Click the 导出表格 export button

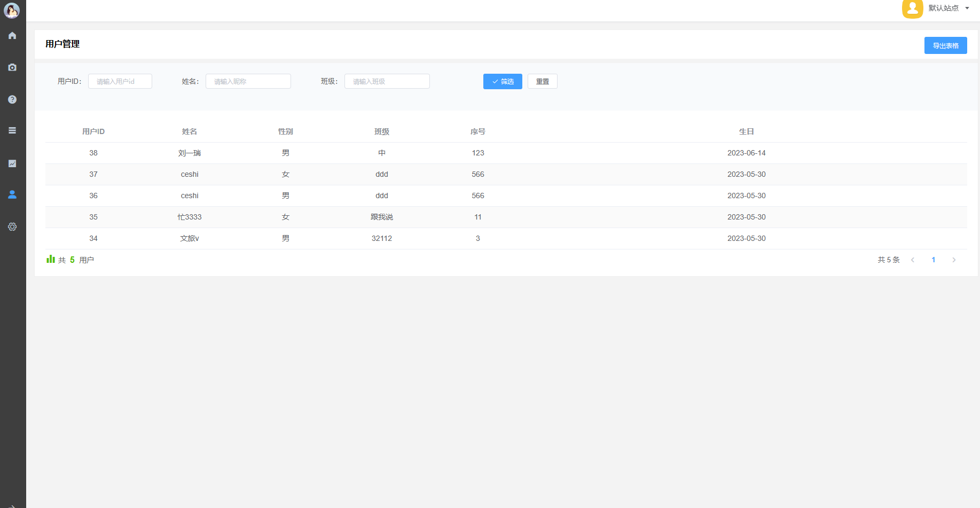[x=945, y=45]
